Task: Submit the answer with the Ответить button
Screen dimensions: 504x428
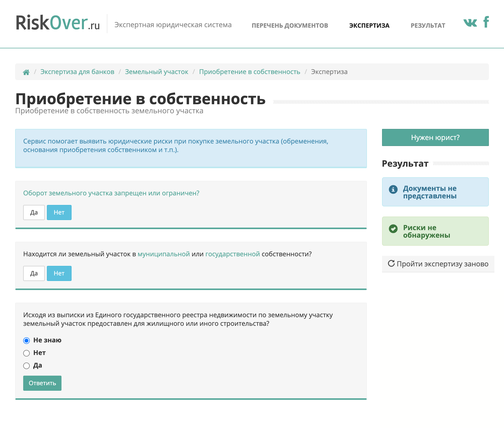Action: pyautogui.click(x=42, y=383)
